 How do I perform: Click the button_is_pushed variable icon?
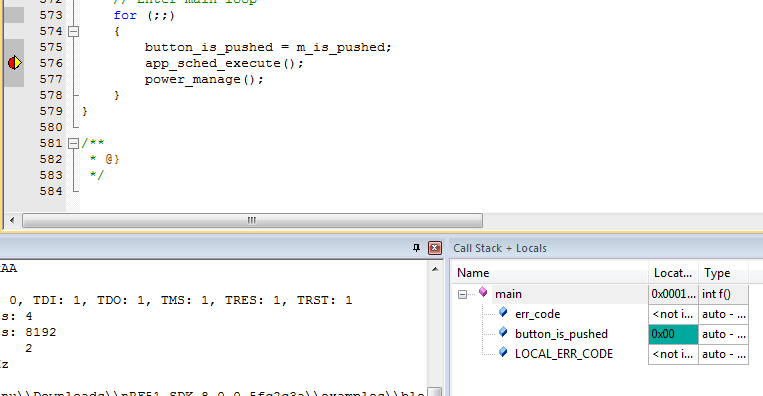point(503,332)
